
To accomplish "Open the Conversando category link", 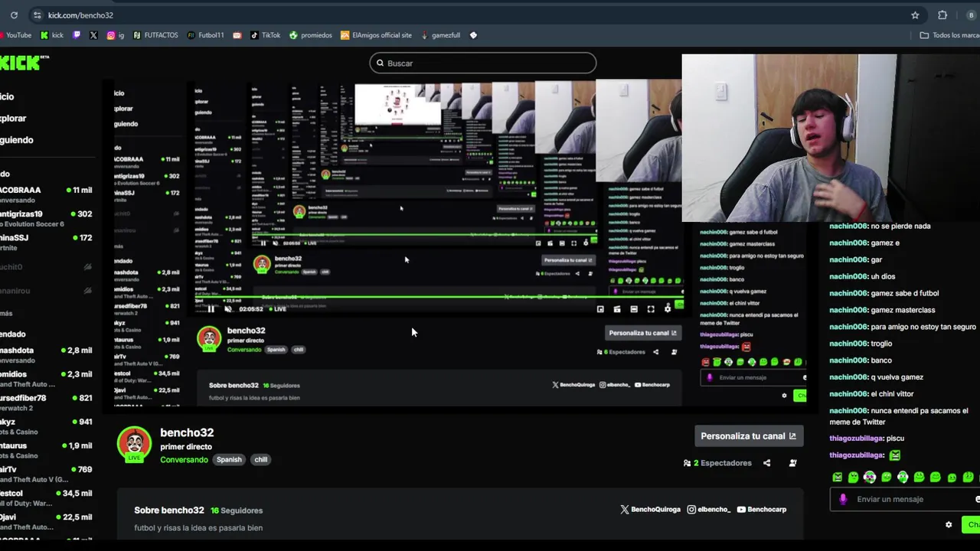I will (184, 460).
